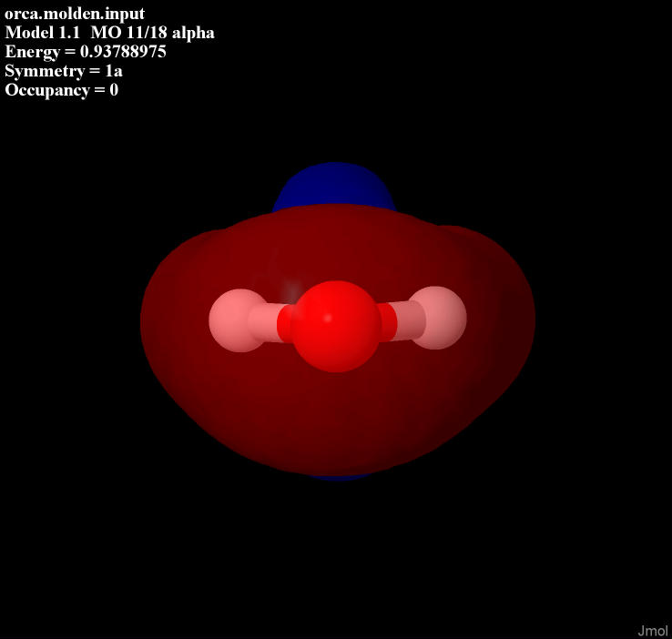Image resolution: width=672 pixels, height=639 pixels.
Task: Click the Jmol logo link
Action: coord(653,631)
